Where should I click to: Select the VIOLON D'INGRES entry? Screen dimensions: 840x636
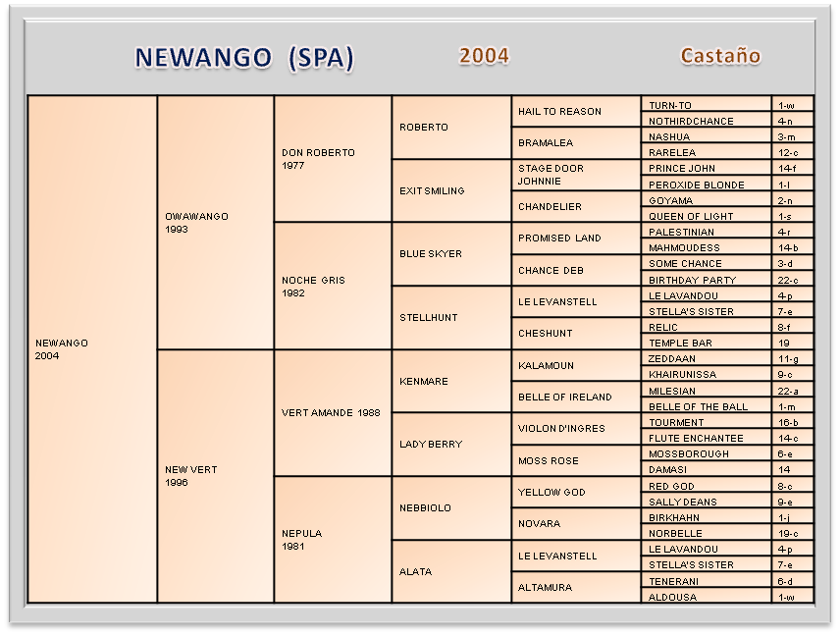pyautogui.click(x=576, y=429)
